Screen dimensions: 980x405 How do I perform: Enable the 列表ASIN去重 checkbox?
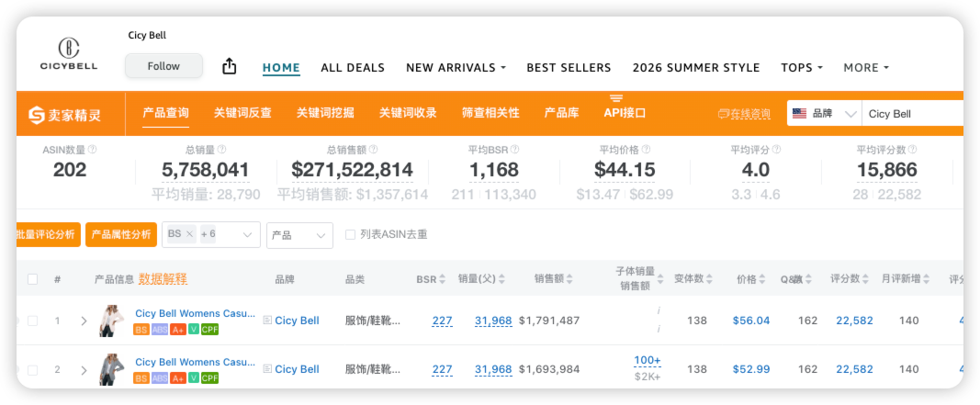click(x=350, y=235)
